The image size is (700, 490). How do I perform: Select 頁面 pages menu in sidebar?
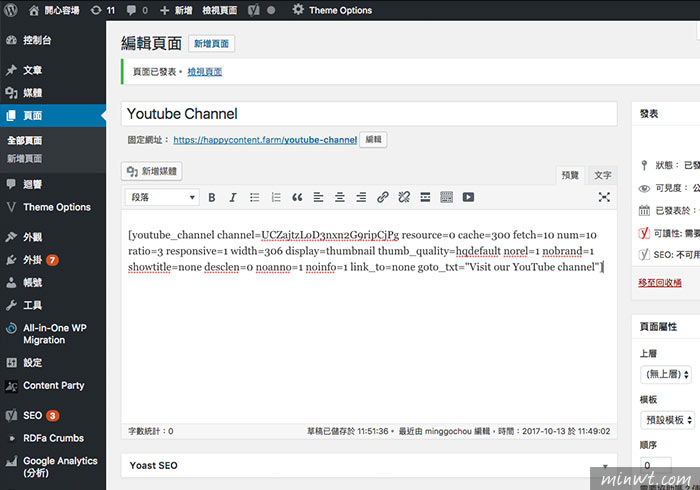tap(53, 116)
